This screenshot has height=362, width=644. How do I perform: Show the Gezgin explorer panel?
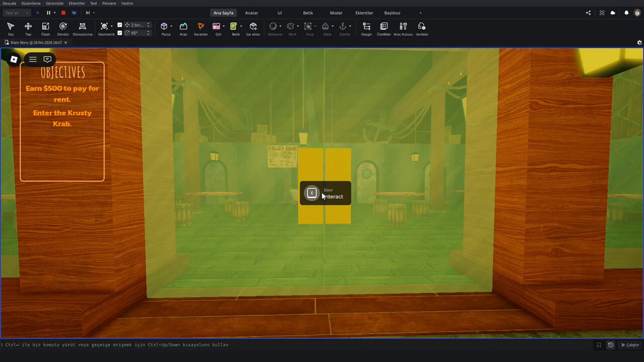tap(367, 28)
